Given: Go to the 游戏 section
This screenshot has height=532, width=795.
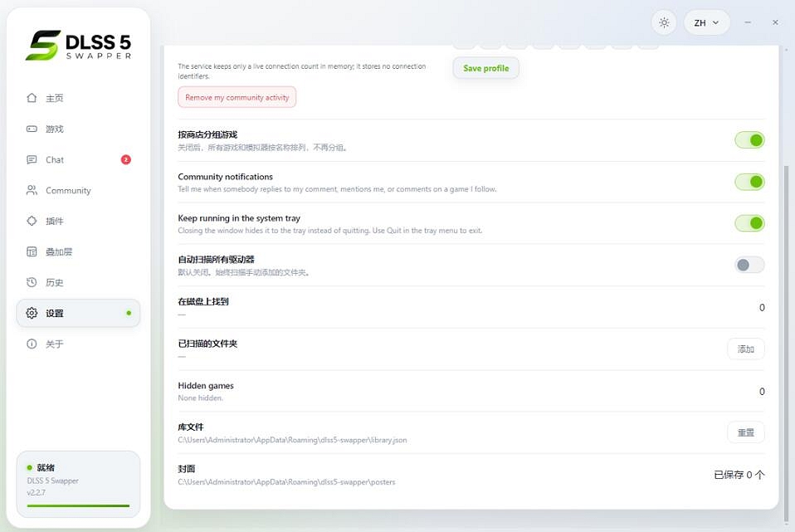Looking at the screenshot, I should tap(78, 129).
